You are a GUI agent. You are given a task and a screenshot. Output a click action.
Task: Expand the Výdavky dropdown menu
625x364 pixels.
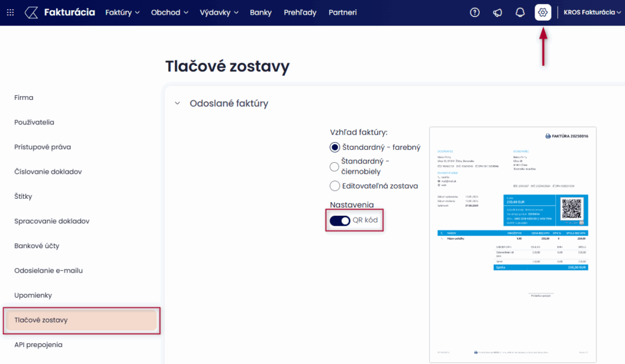(x=219, y=12)
